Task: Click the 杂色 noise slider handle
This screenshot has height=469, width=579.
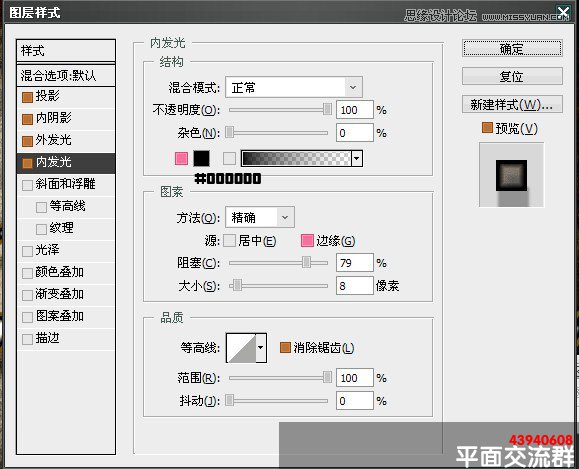Action: (230, 132)
